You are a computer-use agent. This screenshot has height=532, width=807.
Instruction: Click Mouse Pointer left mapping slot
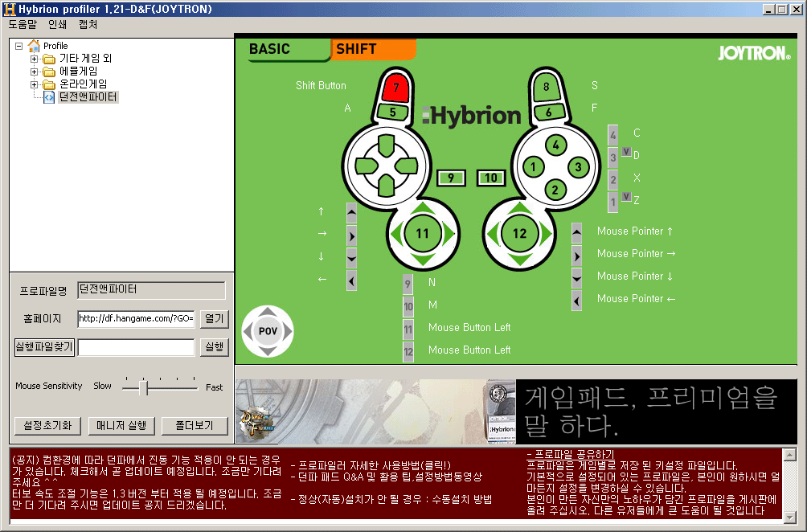point(576,301)
